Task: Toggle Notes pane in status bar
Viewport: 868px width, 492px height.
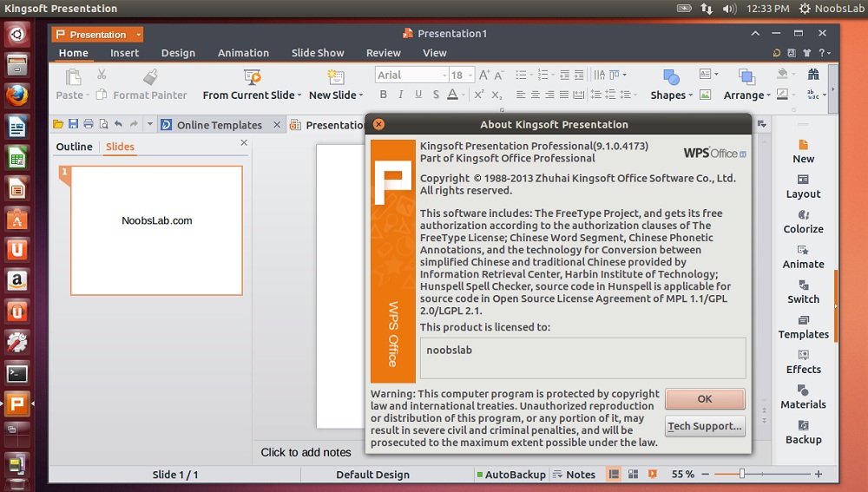Action: click(574, 475)
